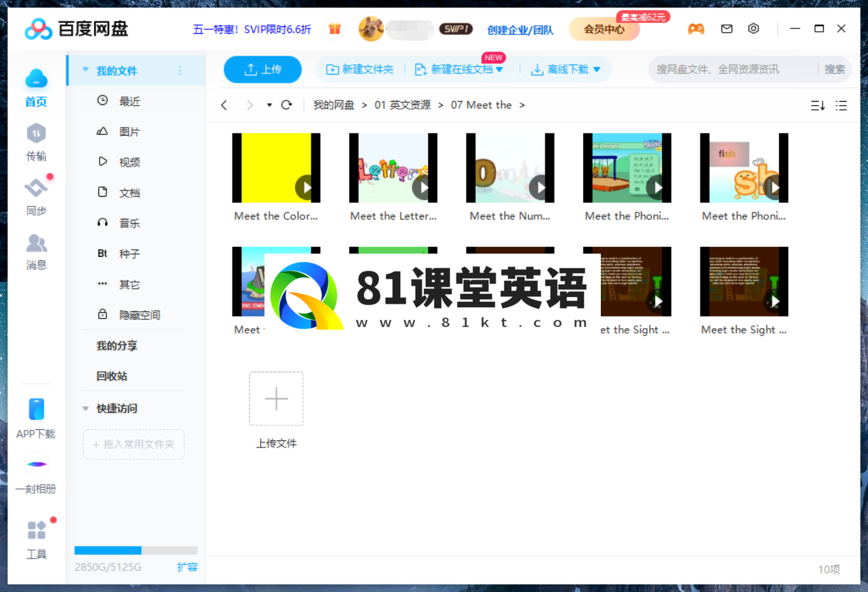868x592 pixels.
Task: Open the game controller icon
Action: pos(696,29)
